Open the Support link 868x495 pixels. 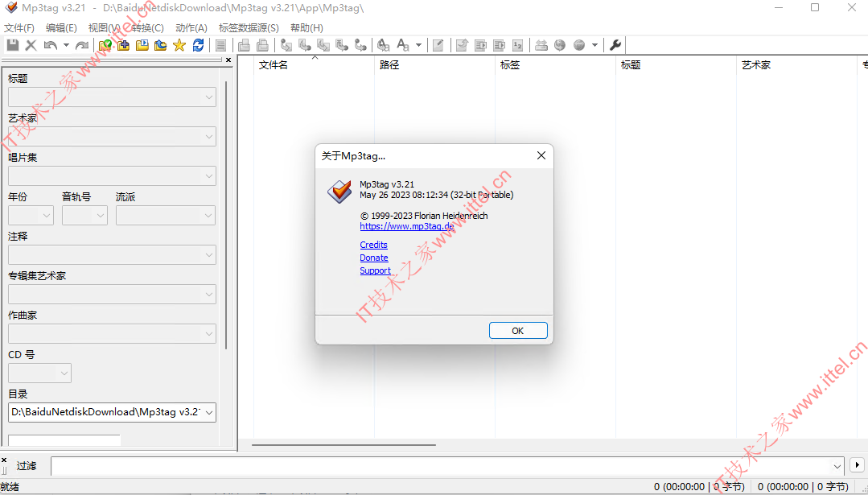(x=376, y=270)
